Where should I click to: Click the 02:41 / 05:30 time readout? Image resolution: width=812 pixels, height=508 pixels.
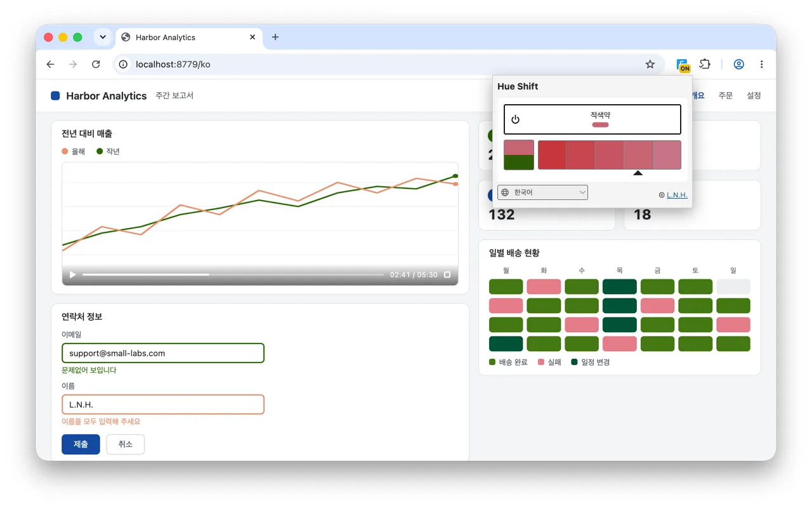click(414, 274)
